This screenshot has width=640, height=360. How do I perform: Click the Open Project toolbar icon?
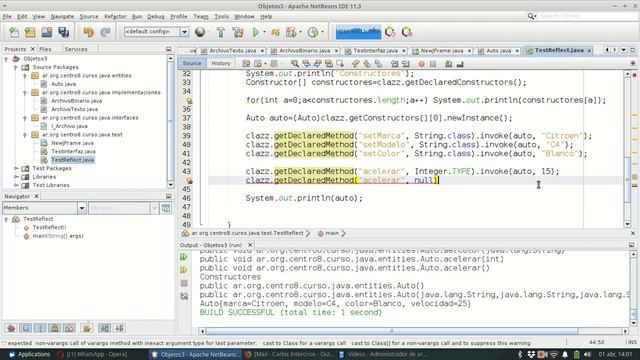(x=47, y=32)
